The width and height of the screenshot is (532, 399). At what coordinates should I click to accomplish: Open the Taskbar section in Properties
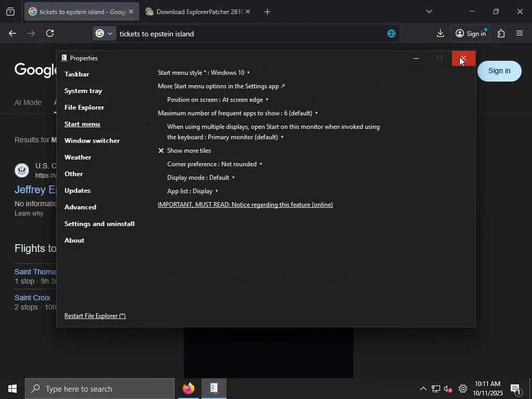point(77,74)
